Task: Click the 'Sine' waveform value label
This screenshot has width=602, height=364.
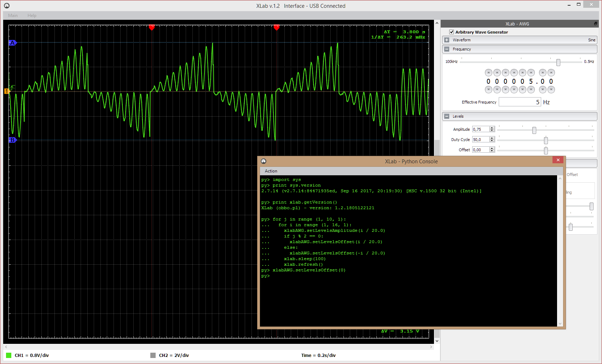Action: coord(592,40)
